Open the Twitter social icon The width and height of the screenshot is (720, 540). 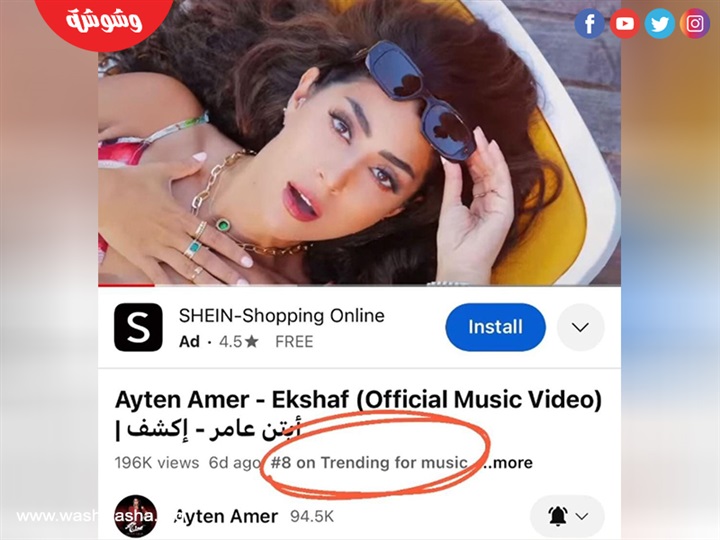(x=660, y=23)
